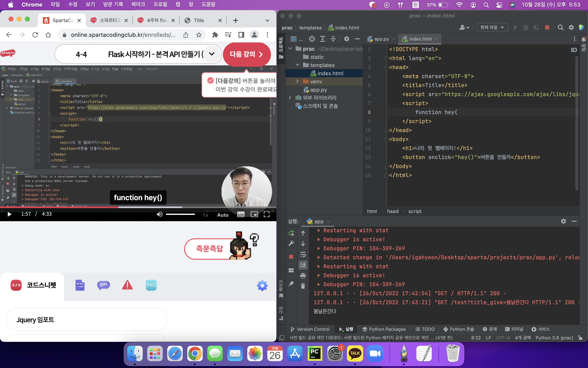Viewport: 588px width, 368px height.
Task: Open the chat bubble icon tab
Action: (x=103, y=285)
